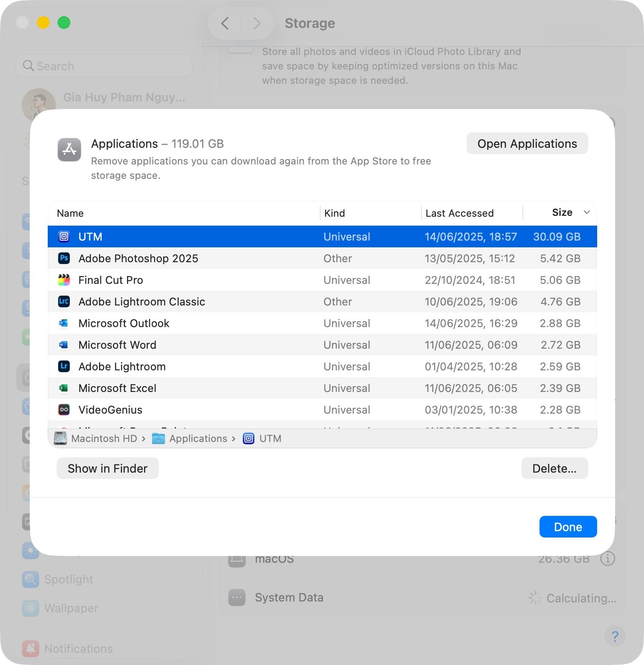Click the Microsoft Outlook icon
The height and width of the screenshot is (665, 644).
tap(64, 323)
